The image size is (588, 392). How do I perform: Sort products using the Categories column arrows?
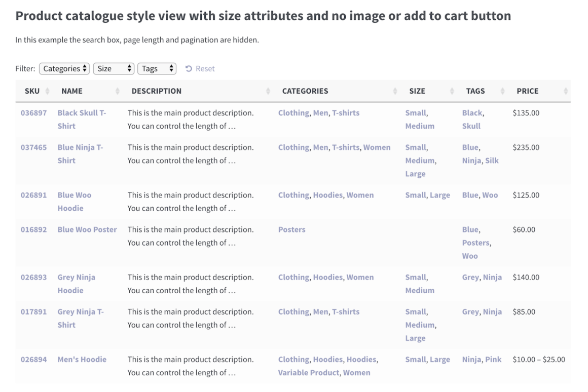[x=395, y=91]
